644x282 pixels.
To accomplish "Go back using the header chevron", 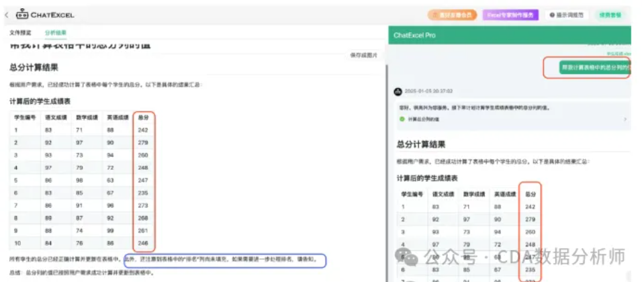I will tap(7, 15).
